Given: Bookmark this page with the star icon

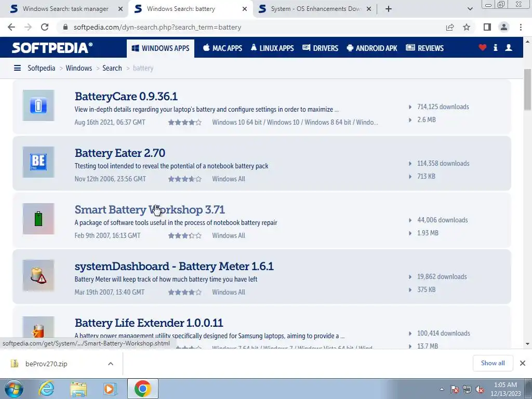Looking at the screenshot, I should pos(467,27).
